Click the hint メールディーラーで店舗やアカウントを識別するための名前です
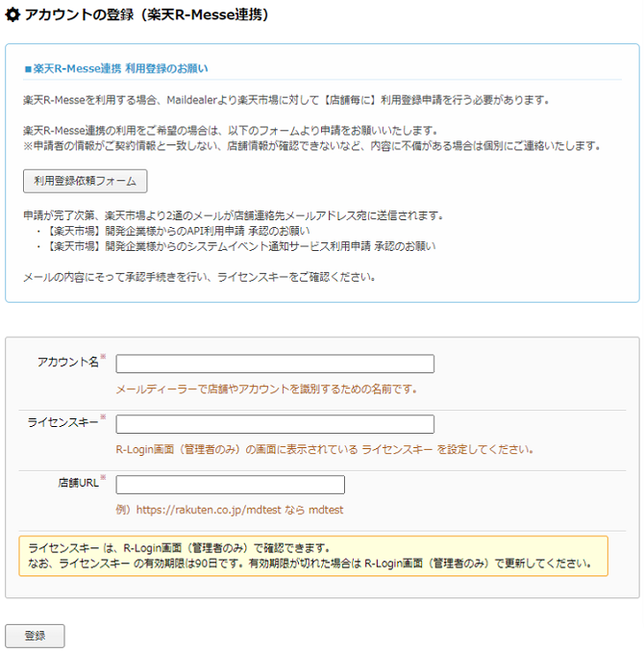This screenshot has width=644, height=653. (266, 389)
